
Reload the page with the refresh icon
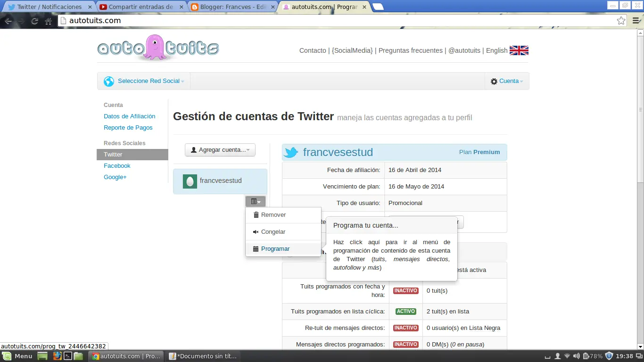click(x=34, y=21)
